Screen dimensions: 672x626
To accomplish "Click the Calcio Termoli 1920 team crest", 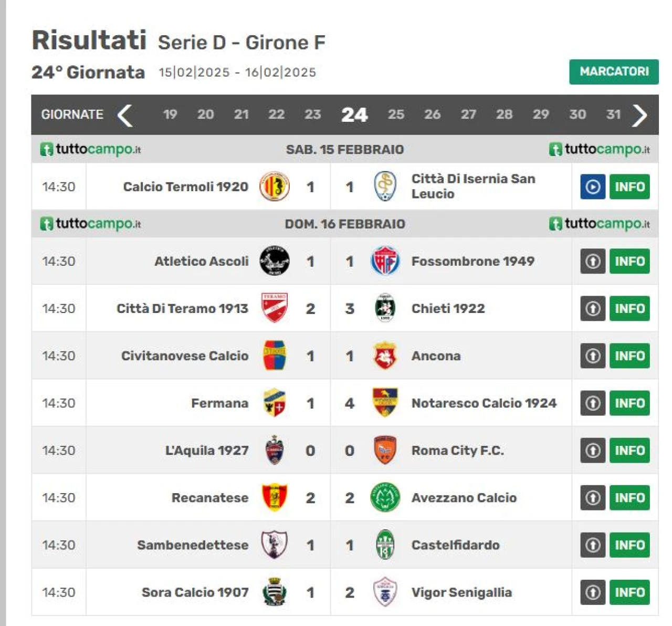I will pyautogui.click(x=275, y=186).
